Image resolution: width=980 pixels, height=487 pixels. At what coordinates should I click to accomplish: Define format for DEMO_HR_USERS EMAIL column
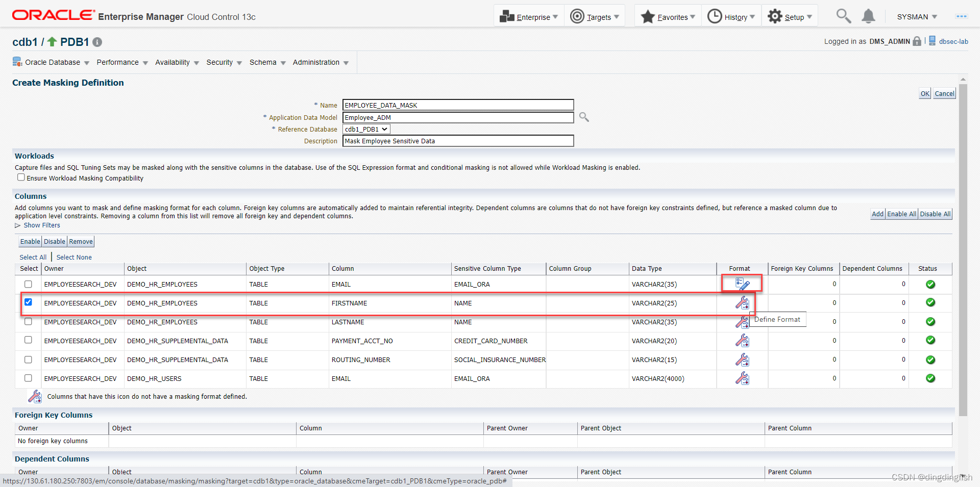742,378
